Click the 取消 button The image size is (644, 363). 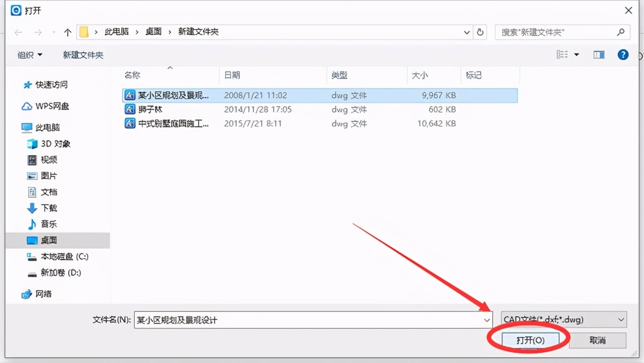[x=598, y=339]
